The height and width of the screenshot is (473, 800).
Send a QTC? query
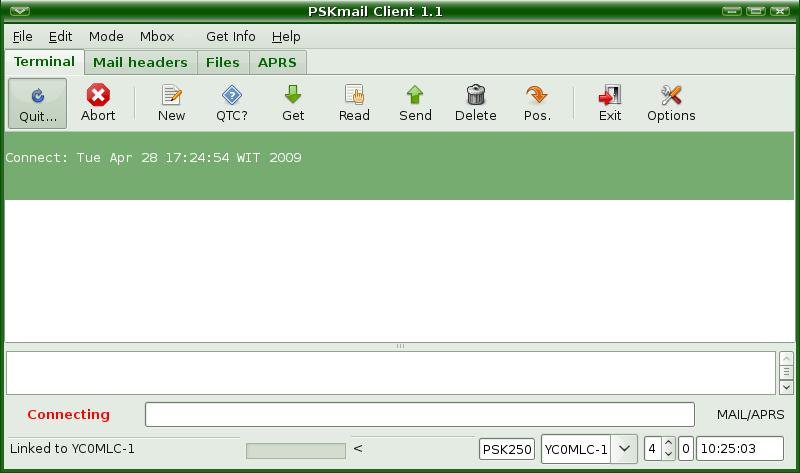232,95
